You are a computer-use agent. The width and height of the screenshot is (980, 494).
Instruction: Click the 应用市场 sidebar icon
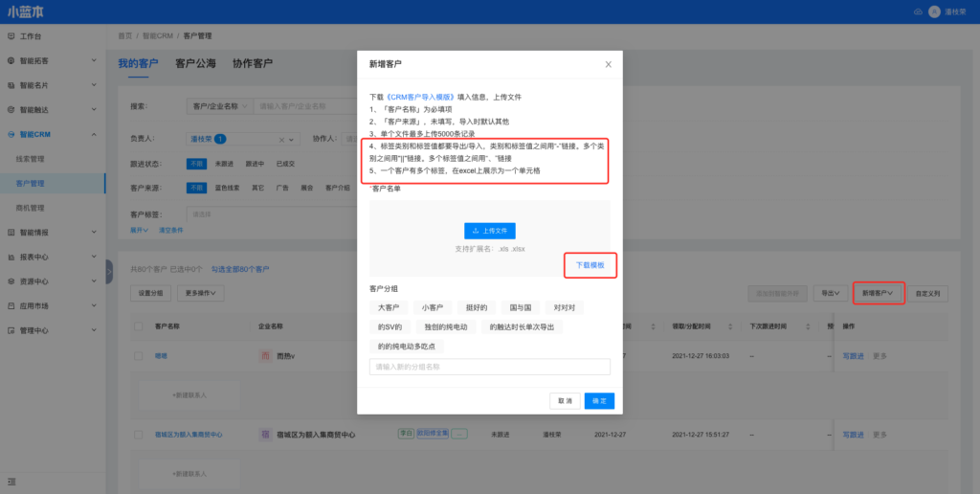click(x=11, y=306)
